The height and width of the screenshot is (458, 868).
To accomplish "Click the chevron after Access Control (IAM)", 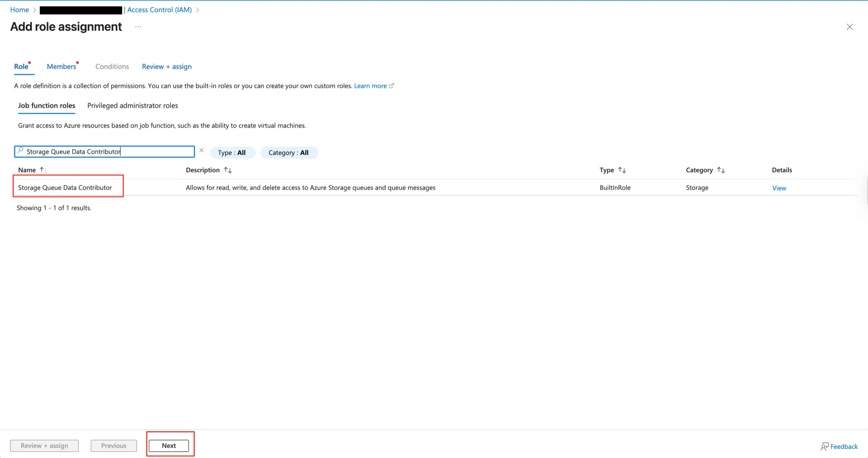I will (x=198, y=10).
